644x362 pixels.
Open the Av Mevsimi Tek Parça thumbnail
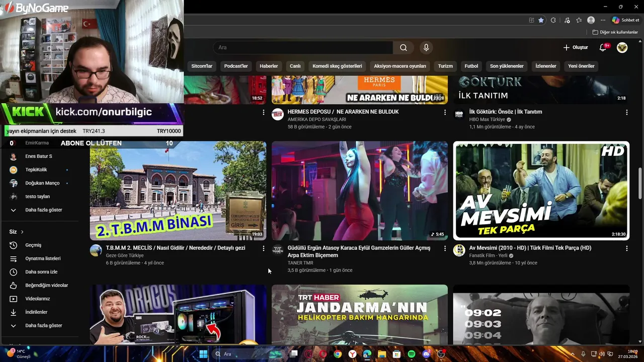point(541,191)
